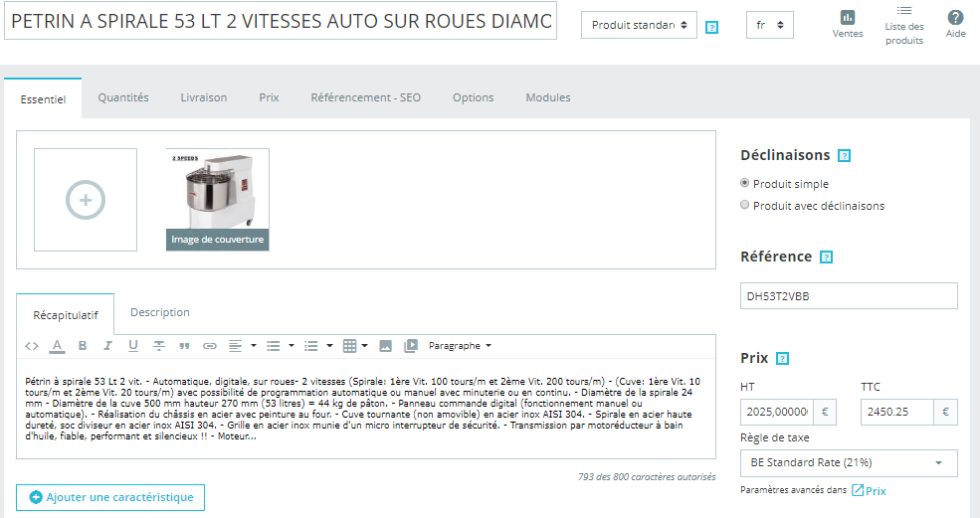Open the Produit standard type dropdown
Screen dimensions: 980x518
pos(639,25)
